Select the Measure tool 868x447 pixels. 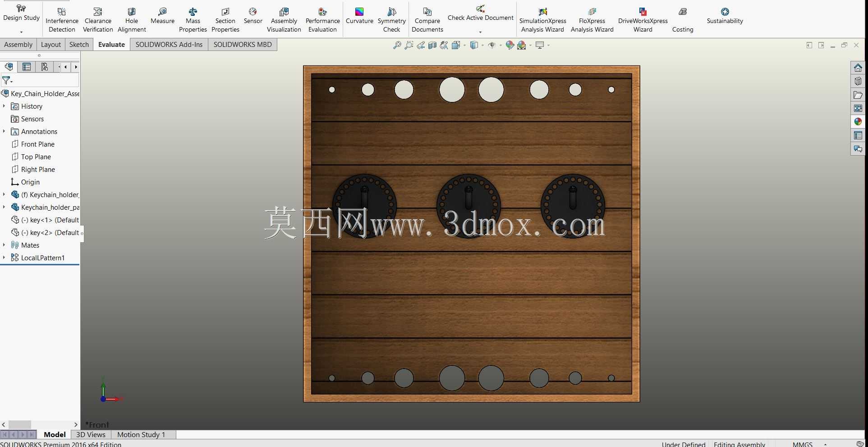[162, 16]
